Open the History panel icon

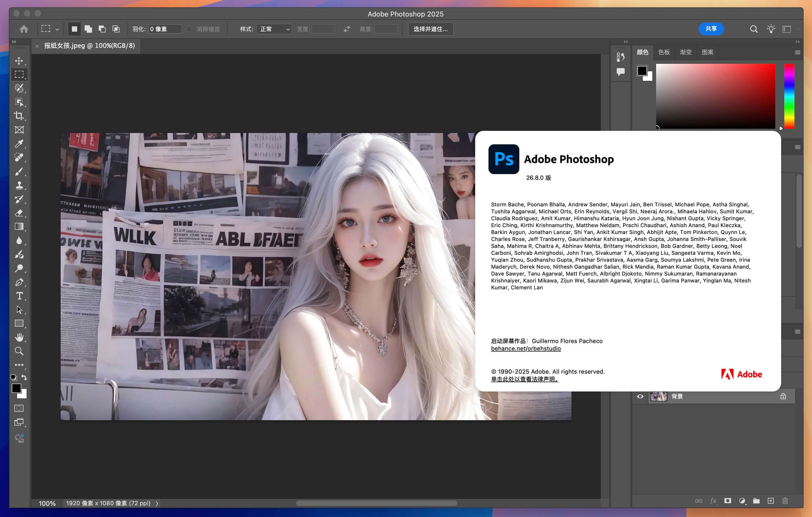pos(620,57)
